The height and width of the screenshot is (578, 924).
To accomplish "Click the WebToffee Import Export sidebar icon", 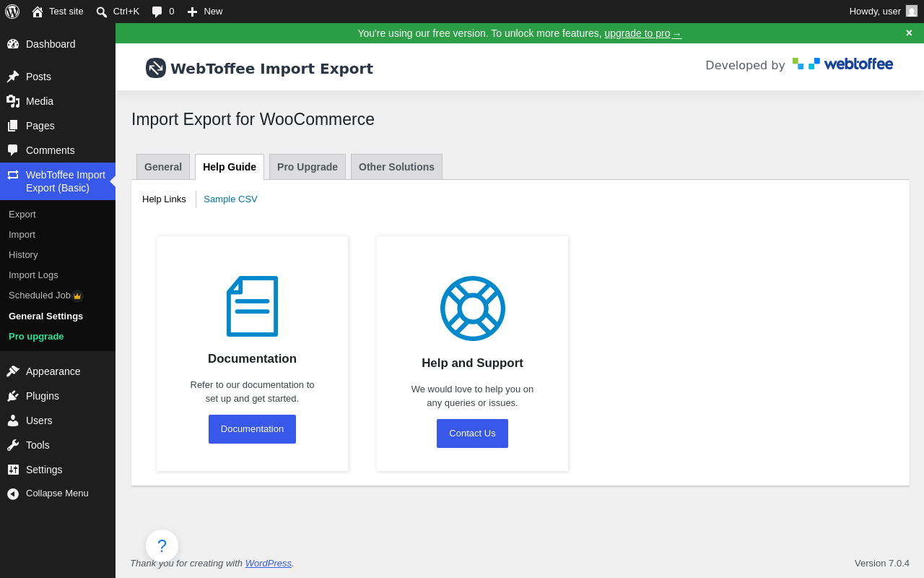I will coord(13,175).
